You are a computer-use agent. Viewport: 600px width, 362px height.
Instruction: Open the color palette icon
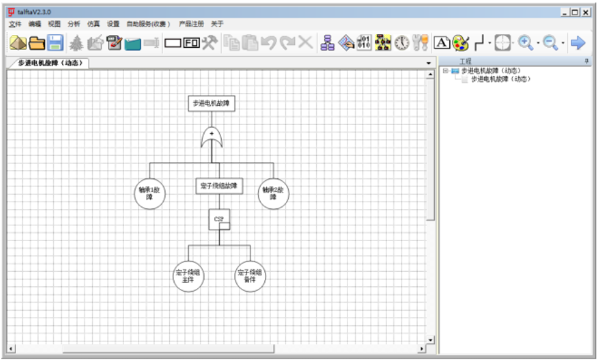(461, 43)
